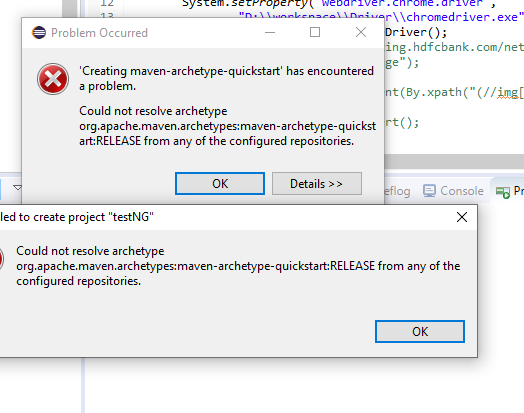
Task: Click the Console monitor icon
Action: (429, 191)
